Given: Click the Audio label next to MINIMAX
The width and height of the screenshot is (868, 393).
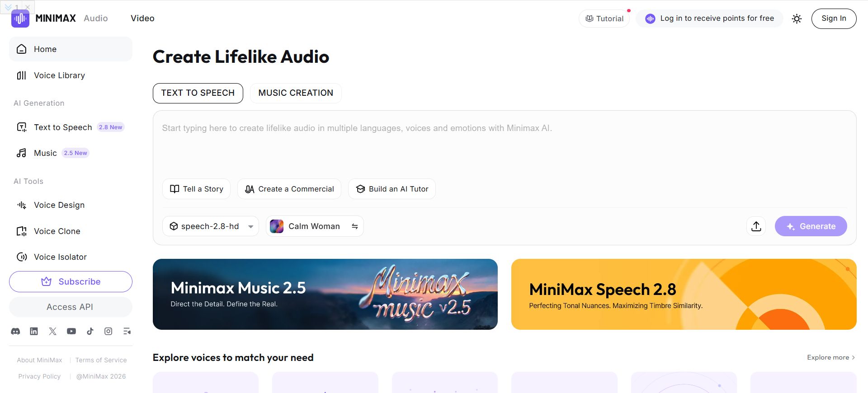Looking at the screenshot, I should pos(96,19).
